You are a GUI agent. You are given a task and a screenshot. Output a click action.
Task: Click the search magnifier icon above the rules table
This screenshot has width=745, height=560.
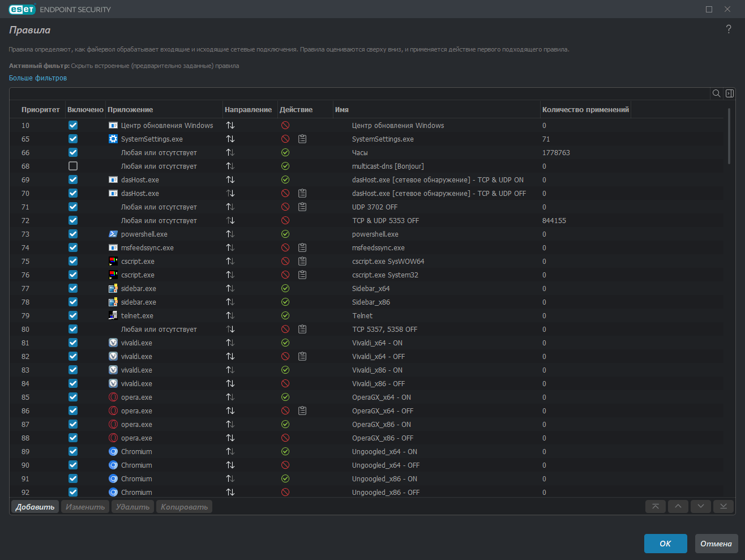coord(716,93)
